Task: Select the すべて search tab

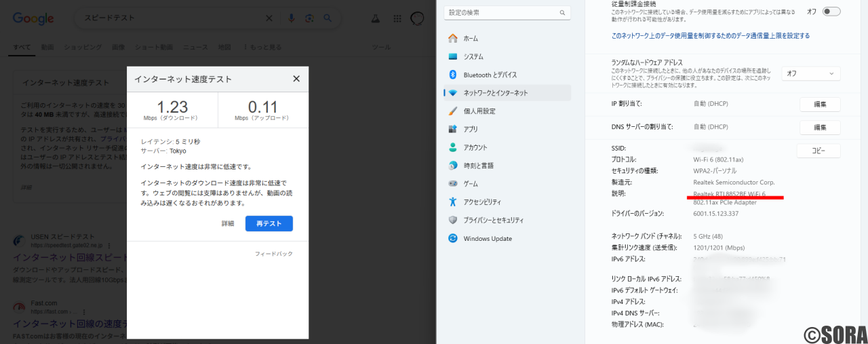Action: (x=22, y=47)
